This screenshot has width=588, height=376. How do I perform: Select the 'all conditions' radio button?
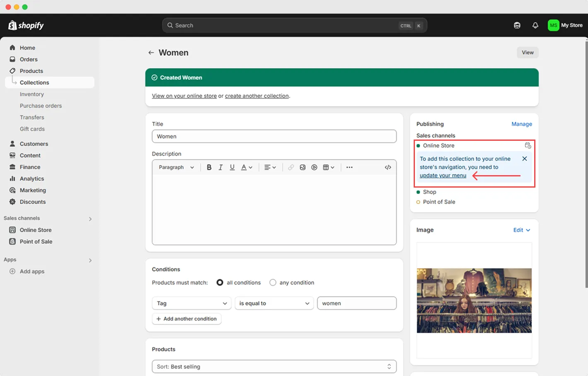tap(220, 282)
